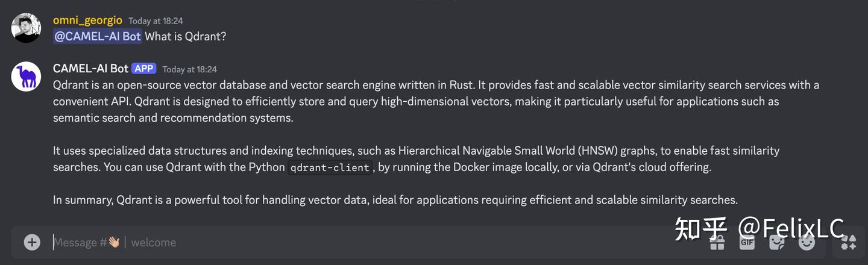Click the paragraph starting "Qdrant is an open-source"
Image resolution: width=868 pixels, height=265 pixels.
click(x=422, y=101)
